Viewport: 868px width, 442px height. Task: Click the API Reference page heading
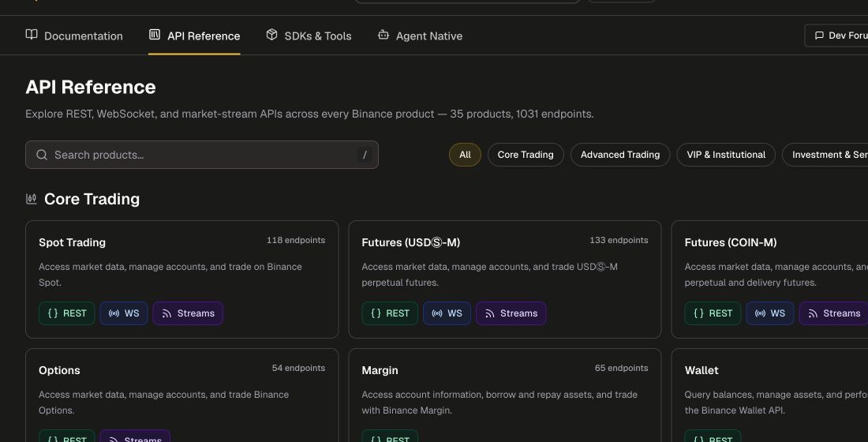(x=91, y=87)
